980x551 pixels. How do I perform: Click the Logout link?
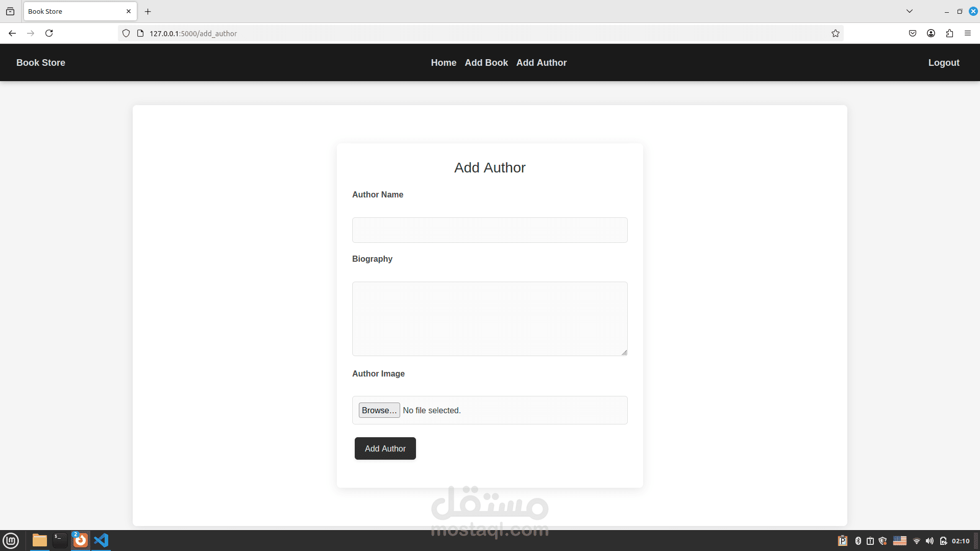[943, 63]
